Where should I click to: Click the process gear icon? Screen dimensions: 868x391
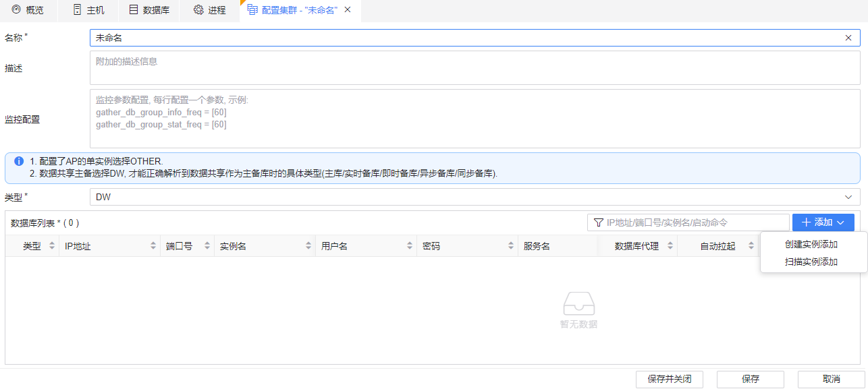(198, 10)
